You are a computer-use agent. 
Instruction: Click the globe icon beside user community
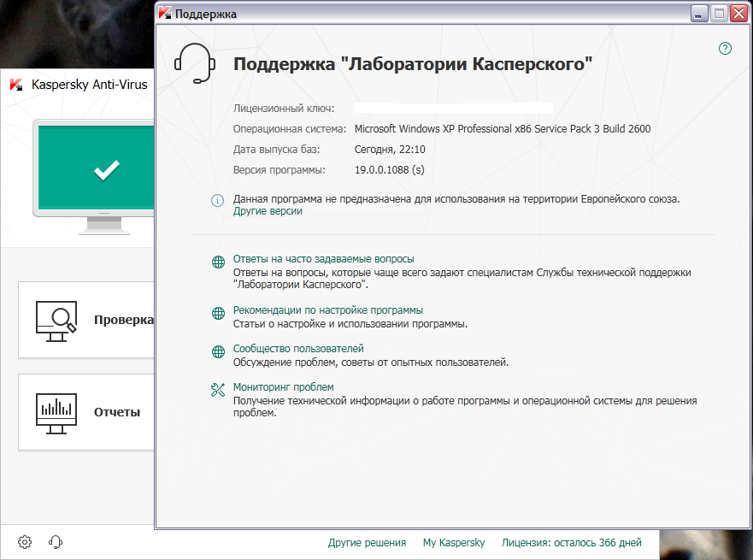[218, 351]
